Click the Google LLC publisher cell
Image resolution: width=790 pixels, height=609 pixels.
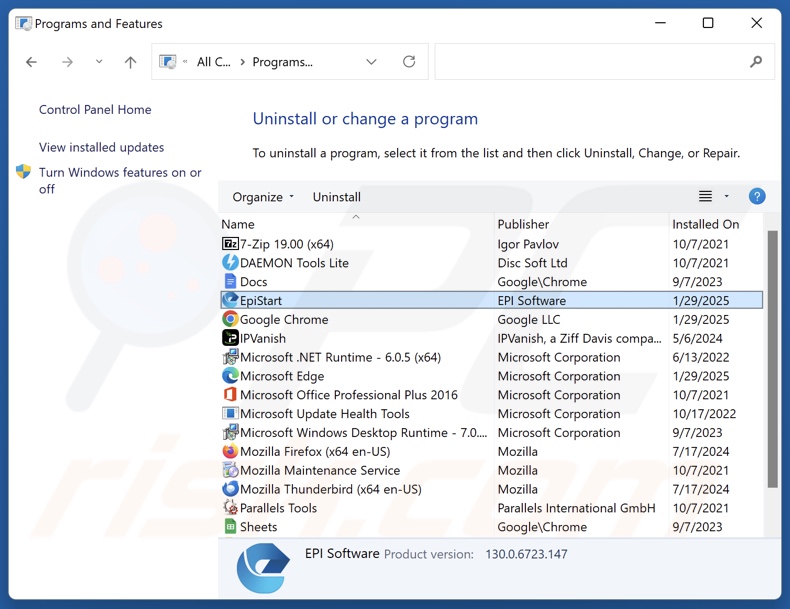click(529, 319)
